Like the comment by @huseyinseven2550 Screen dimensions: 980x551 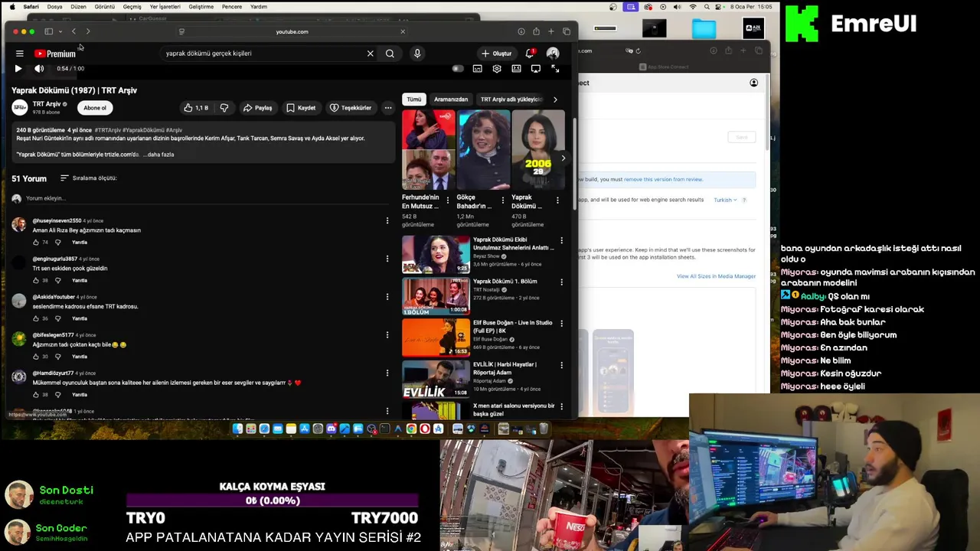pos(36,243)
